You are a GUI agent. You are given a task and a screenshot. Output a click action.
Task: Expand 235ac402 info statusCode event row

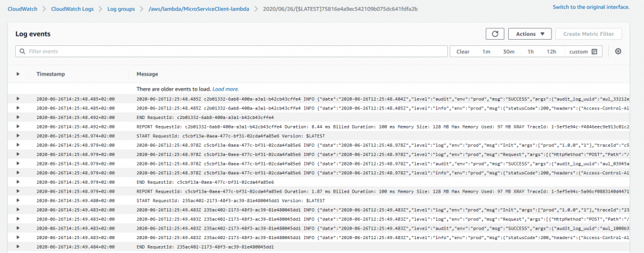click(x=18, y=237)
